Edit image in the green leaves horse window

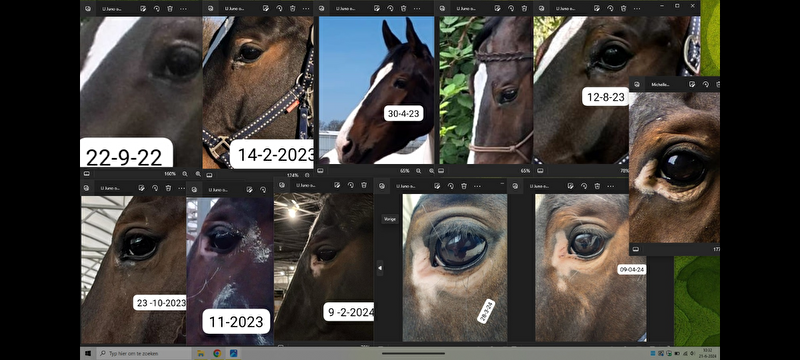coord(497,9)
